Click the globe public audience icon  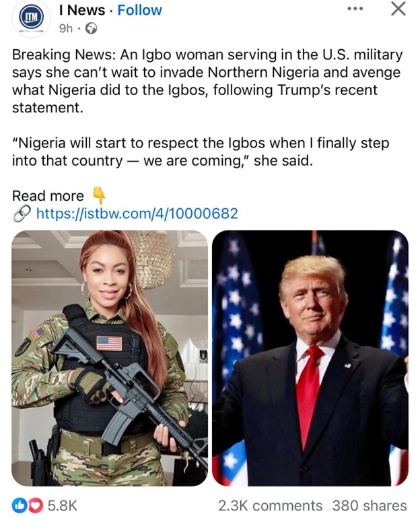(x=91, y=29)
